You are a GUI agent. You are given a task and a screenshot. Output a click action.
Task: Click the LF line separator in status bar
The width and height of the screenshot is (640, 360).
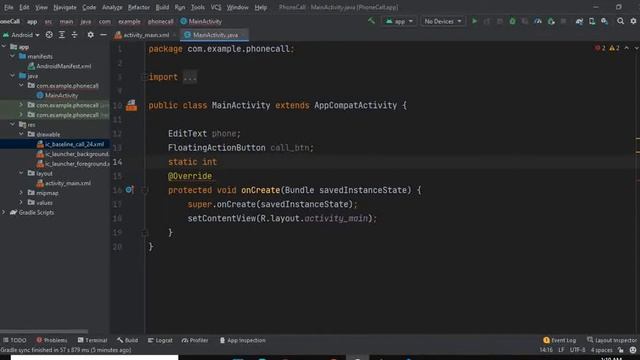[x=561, y=350]
